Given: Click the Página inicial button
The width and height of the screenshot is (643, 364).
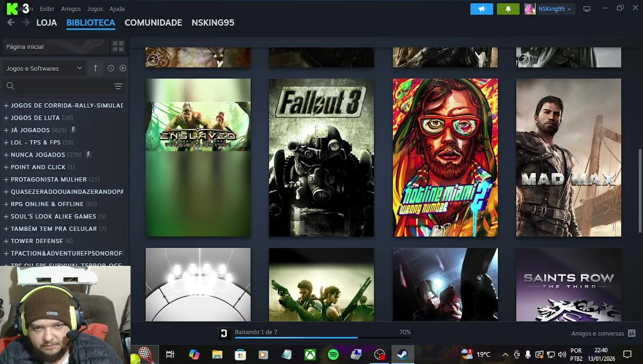Looking at the screenshot, I should [x=55, y=47].
